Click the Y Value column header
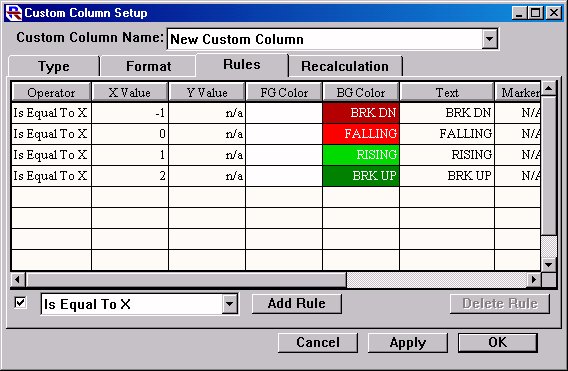Viewport: 568px width, 371px height. click(x=207, y=92)
